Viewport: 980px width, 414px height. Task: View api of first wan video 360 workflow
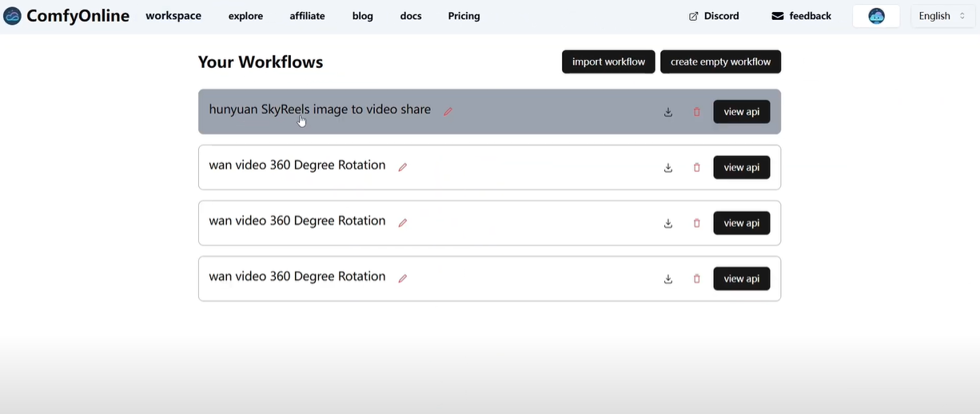coord(742,167)
